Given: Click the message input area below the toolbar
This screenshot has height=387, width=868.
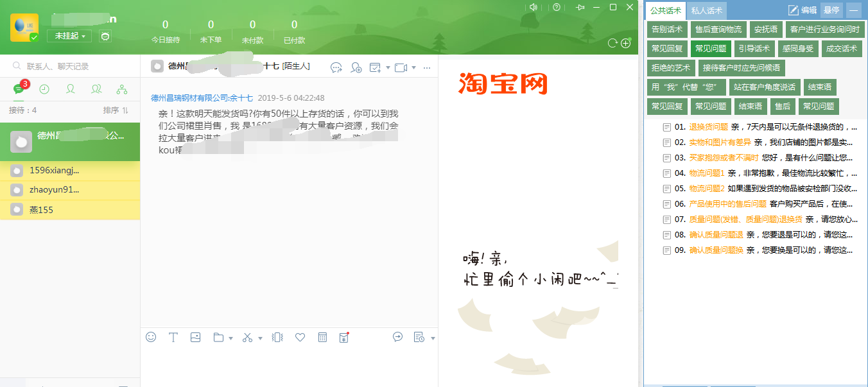Looking at the screenshot, I should (x=289, y=366).
